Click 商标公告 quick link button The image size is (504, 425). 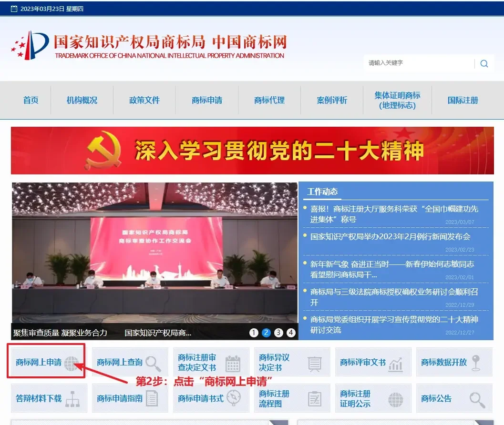pyautogui.click(x=454, y=398)
